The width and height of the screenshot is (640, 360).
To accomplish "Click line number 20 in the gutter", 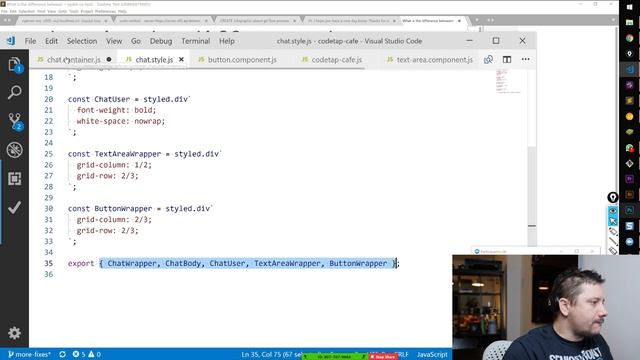I will tap(49, 99).
